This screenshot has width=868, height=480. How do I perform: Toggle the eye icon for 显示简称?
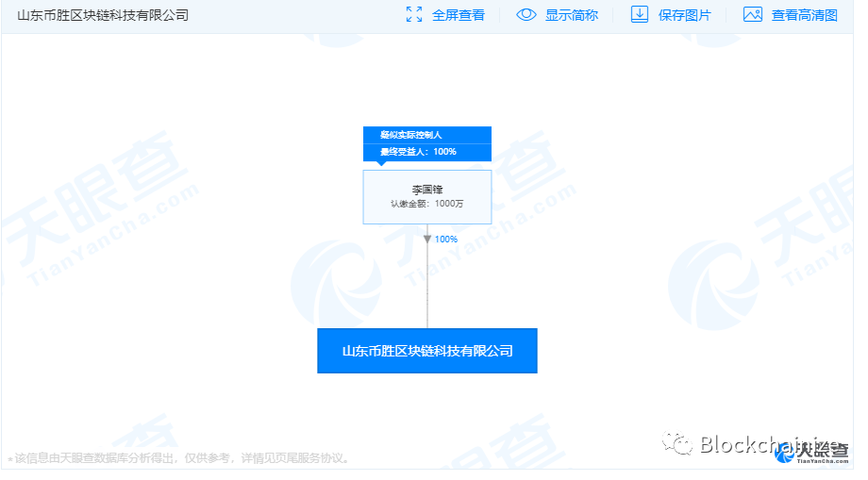pyautogui.click(x=526, y=15)
